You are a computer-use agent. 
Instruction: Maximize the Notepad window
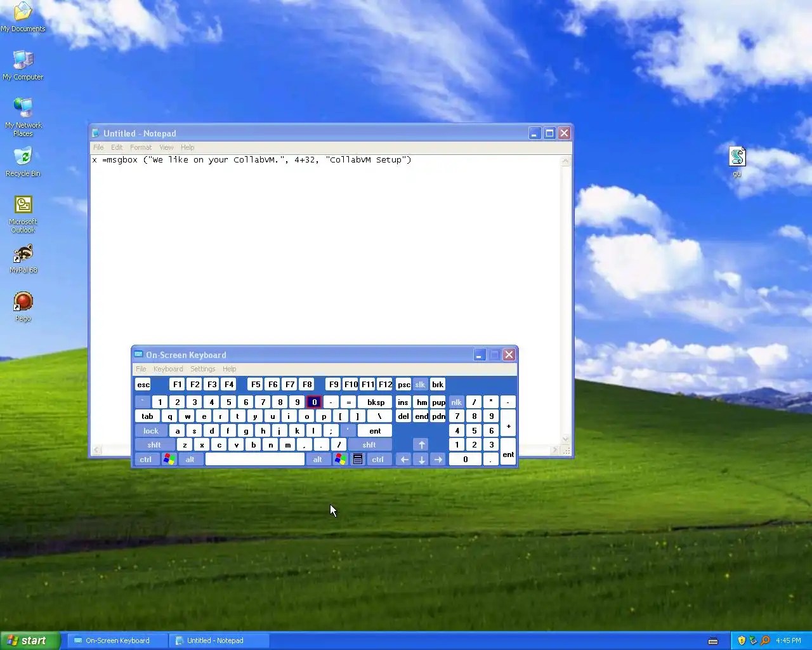(549, 133)
